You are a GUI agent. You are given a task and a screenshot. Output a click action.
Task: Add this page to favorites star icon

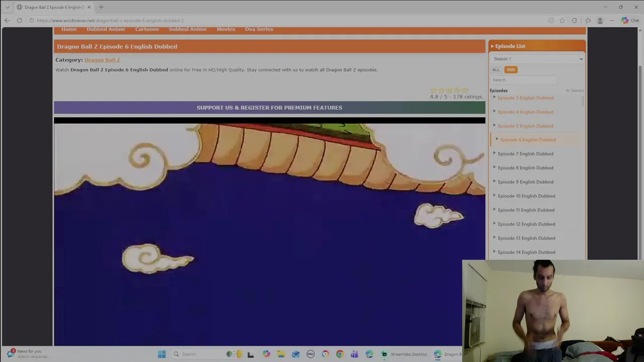(562, 21)
